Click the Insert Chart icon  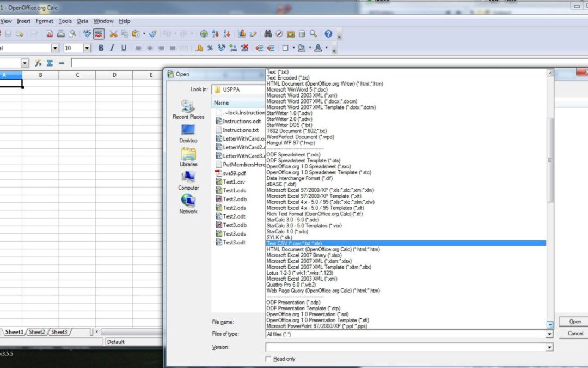pos(242,34)
